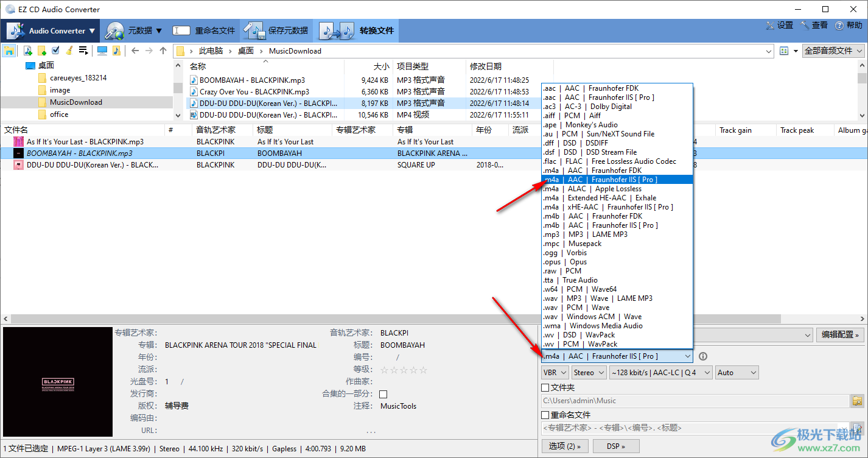
Task: Click the BLACKPINK album cover thumbnail
Action: (58, 381)
